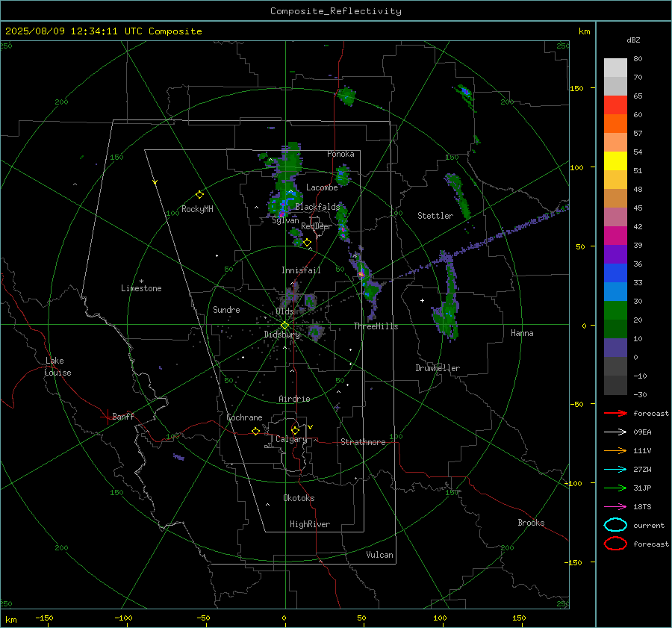
Task: Click the Airdrie city label
Action: coord(294,399)
